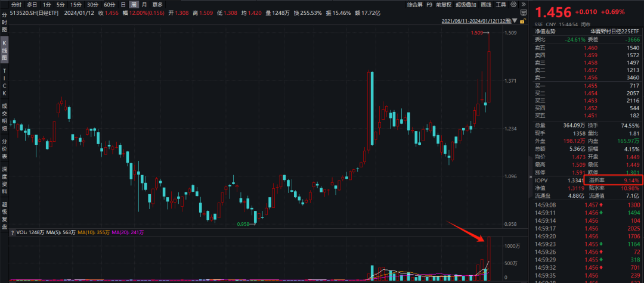Open the 综合屏 view
Image resolution: width=644 pixels, height=283 pixels.
[414, 5]
